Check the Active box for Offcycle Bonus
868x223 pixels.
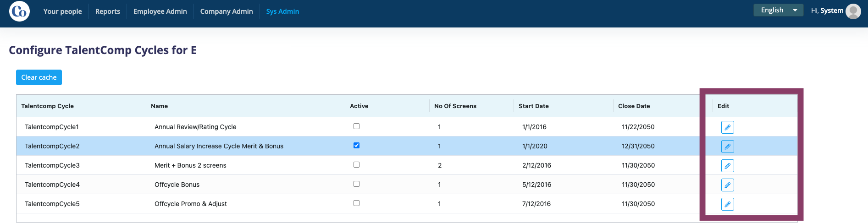coord(356,184)
